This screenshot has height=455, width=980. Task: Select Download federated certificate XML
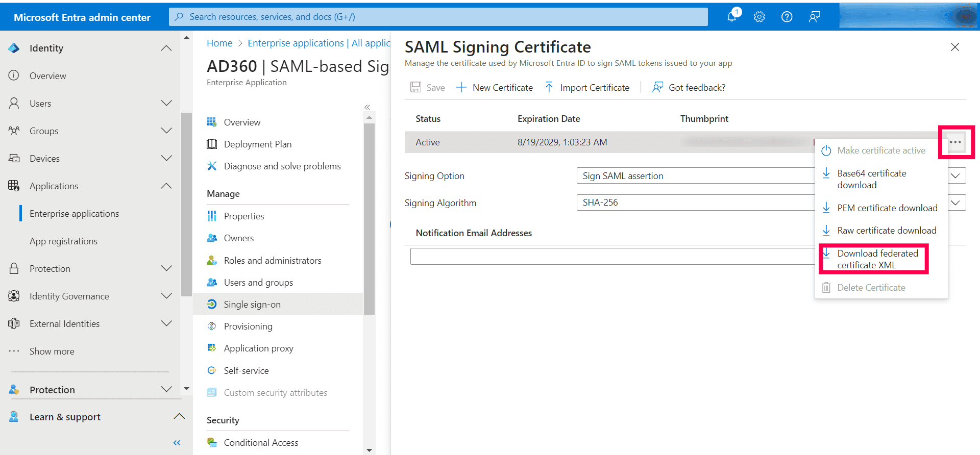click(x=877, y=259)
